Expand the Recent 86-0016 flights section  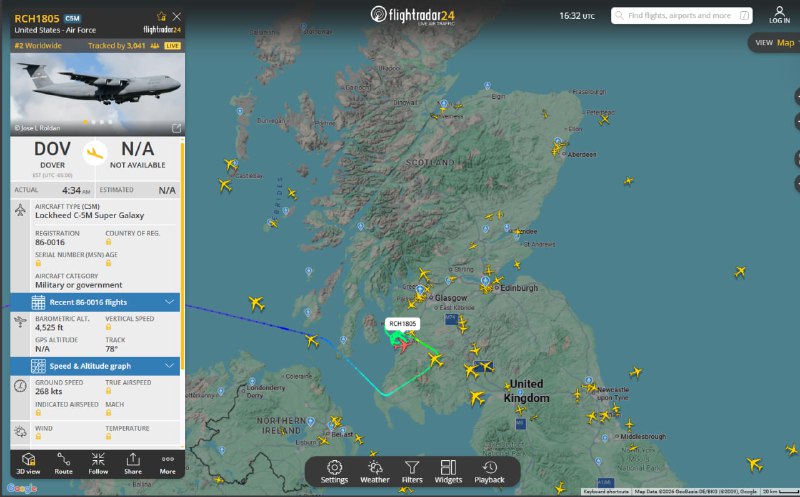pos(169,302)
